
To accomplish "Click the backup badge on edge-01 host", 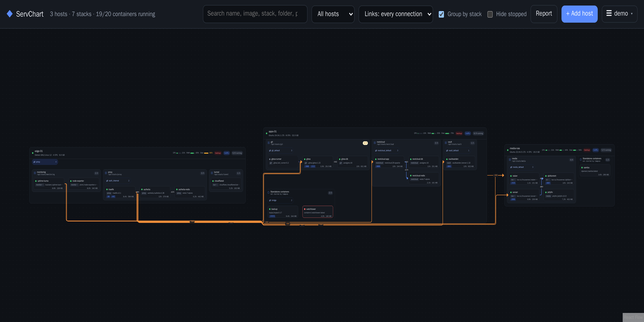I will point(218,153).
